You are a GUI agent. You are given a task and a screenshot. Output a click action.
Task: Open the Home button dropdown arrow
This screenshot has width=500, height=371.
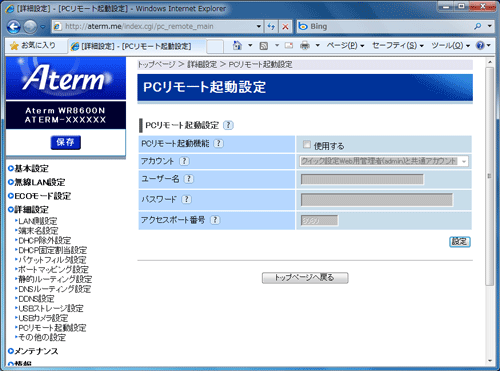(250, 46)
